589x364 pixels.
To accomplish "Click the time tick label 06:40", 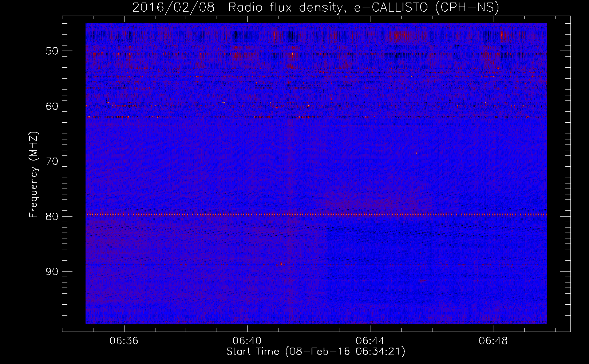I will coord(247,341).
